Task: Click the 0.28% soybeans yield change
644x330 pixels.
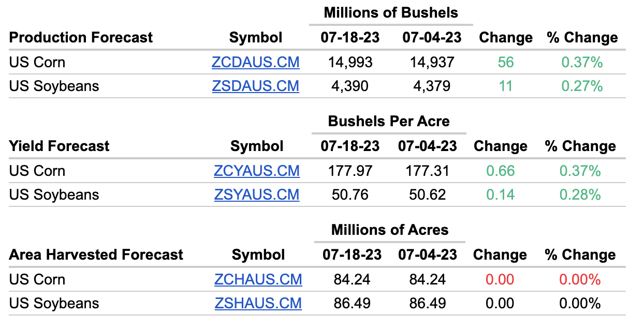Action: 580,194
